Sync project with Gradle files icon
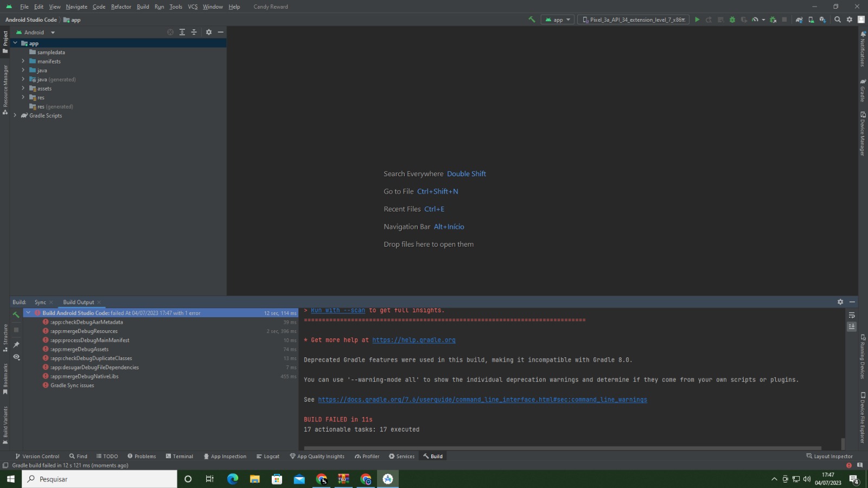Screen dimensions: 868x488 pyautogui.click(x=799, y=20)
